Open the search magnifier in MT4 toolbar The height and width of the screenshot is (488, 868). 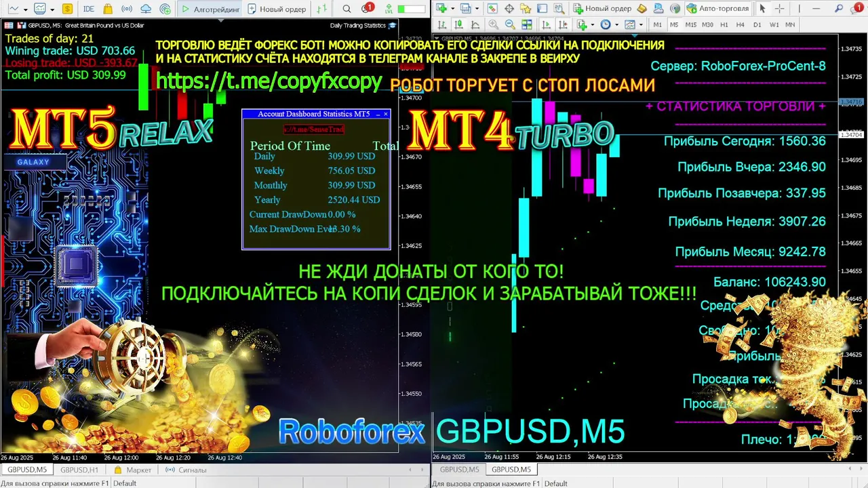tap(839, 8)
